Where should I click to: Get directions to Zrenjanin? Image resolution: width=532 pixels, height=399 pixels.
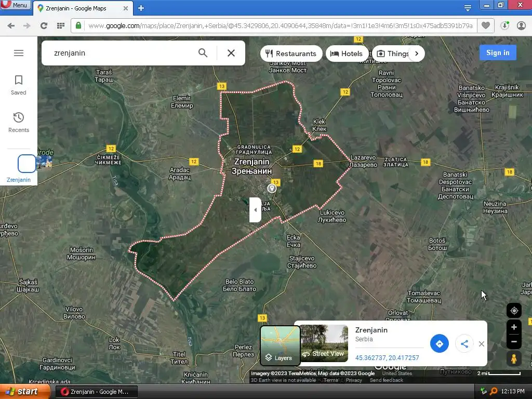coord(440,344)
